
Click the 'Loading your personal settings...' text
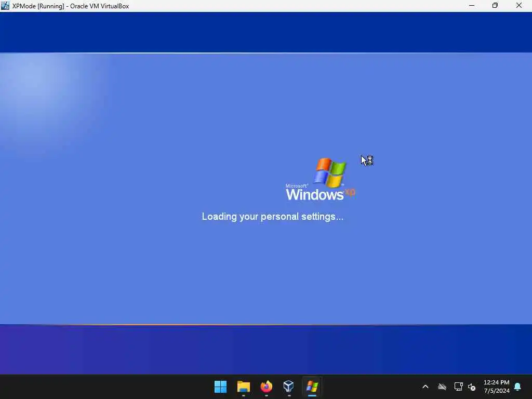click(272, 217)
